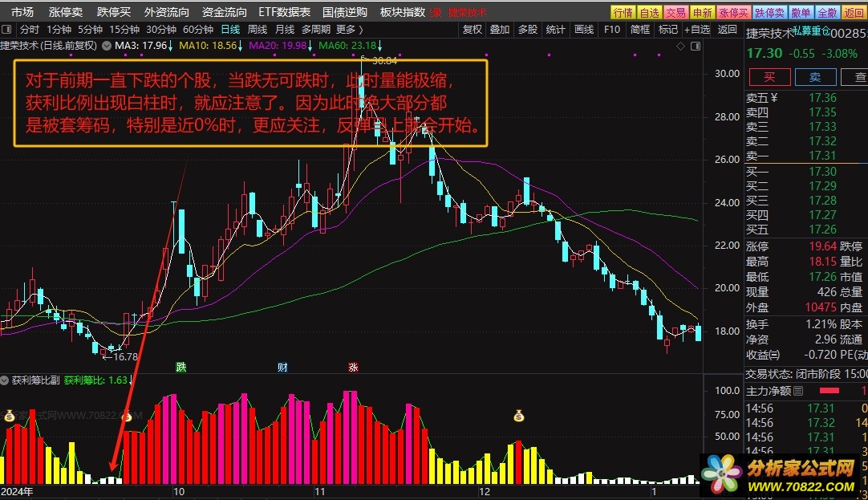The image size is (868, 500).
Task: Click the red 涨 event marker
Action: pos(353,367)
